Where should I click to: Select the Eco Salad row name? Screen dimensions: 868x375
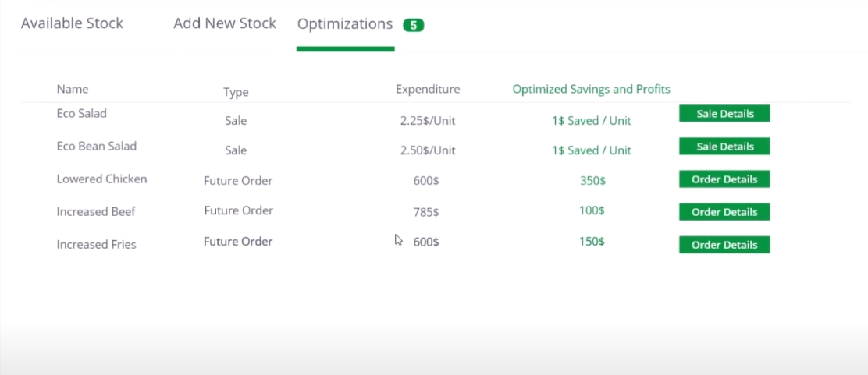pyautogui.click(x=81, y=113)
